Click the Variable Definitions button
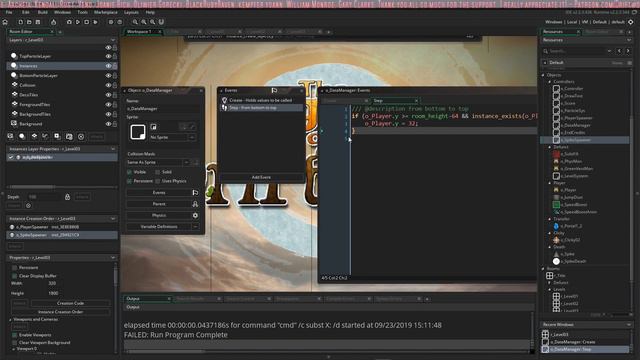 coord(159,227)
